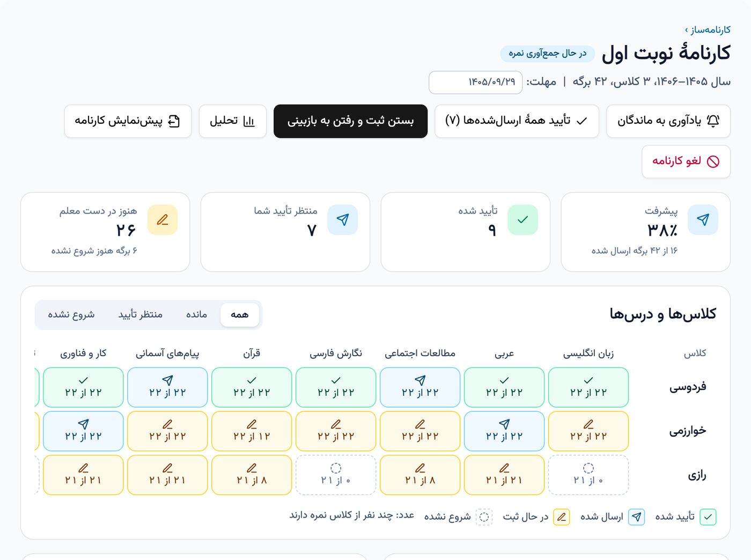Click the تأیید همهٔ ارسال‌شده‌ها (۷) button
Image resolution: width=751 pixels, height=560 pixels.
(x=517, y=121)
